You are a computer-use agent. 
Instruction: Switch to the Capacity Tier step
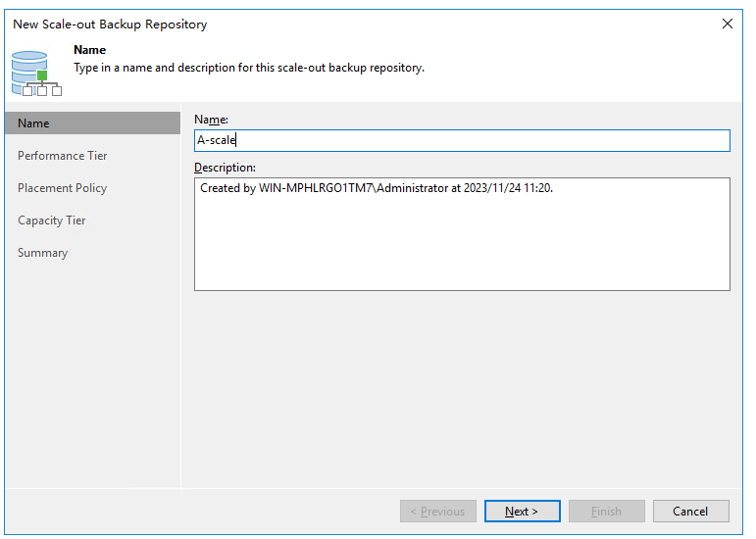[x=52, y=220]
